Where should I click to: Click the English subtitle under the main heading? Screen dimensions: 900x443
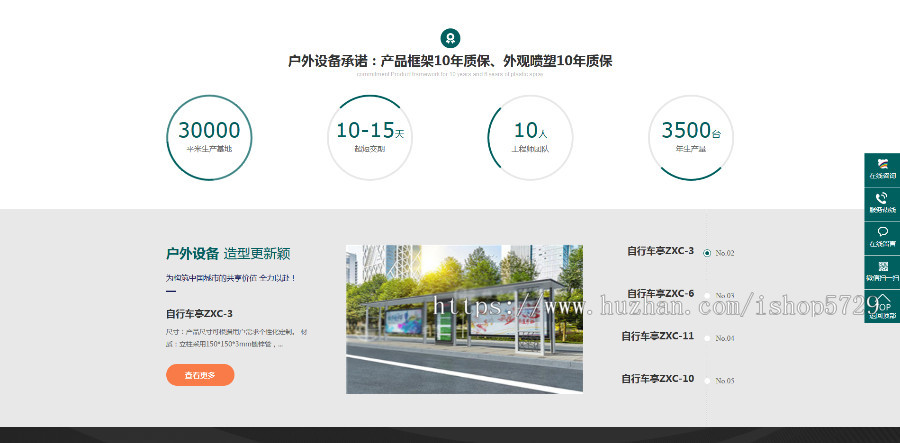coord(449,74)
